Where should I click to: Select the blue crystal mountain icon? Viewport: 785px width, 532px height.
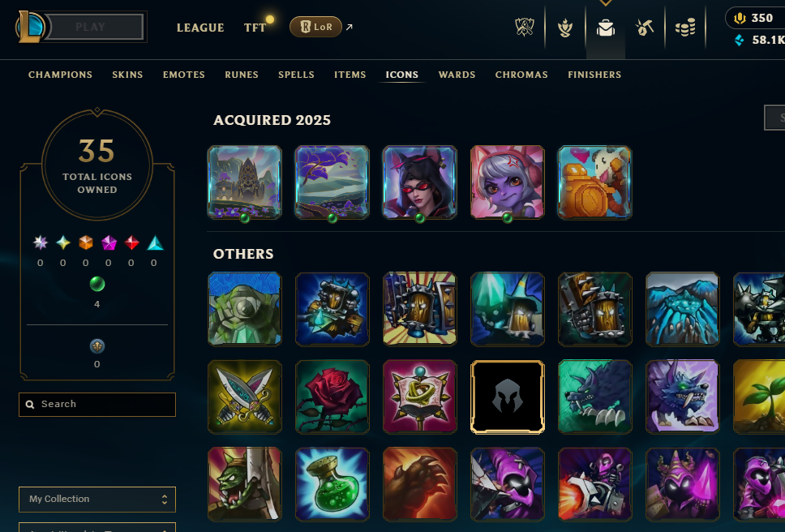(x=682, y=309)
